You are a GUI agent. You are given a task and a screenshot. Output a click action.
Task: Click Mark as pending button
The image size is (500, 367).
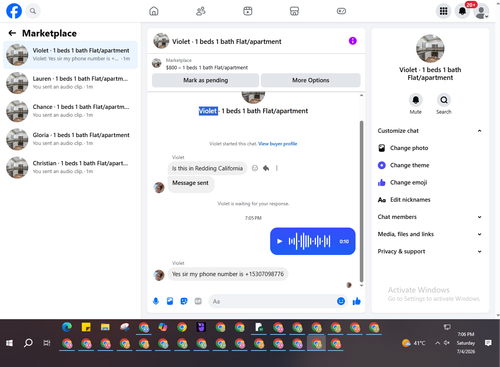[x=205, y=80]
